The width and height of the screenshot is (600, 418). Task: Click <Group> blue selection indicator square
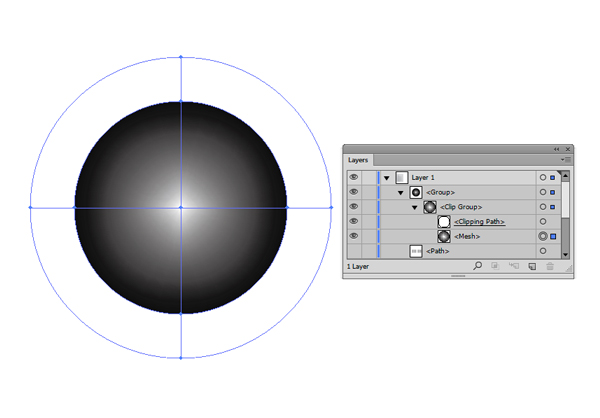tap(552, 192)
